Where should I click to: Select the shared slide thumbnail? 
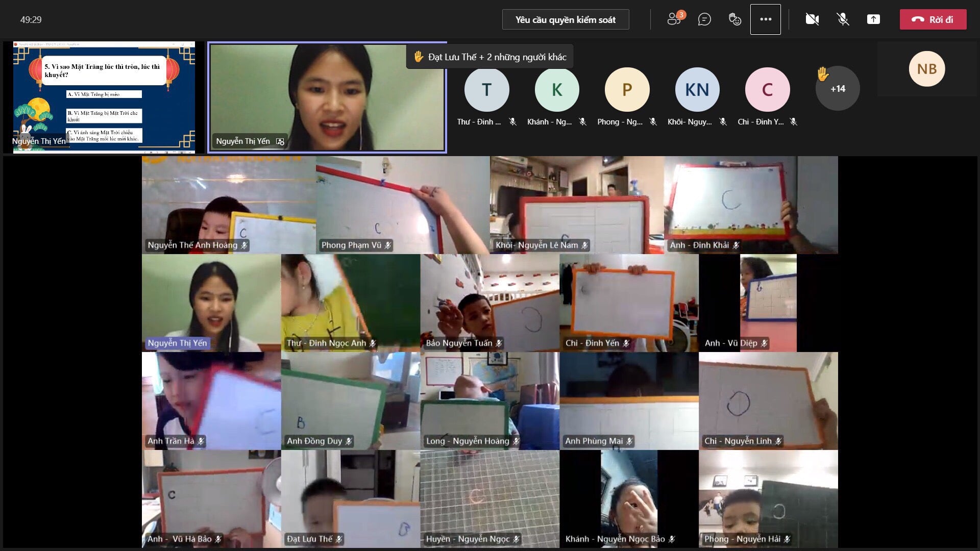point(104,97)
